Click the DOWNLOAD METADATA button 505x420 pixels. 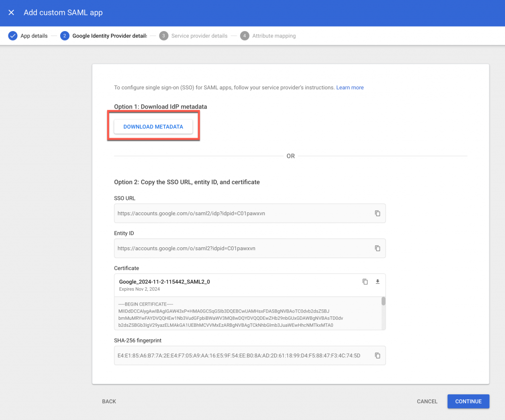pyautogui.click(x=153, y=126)
